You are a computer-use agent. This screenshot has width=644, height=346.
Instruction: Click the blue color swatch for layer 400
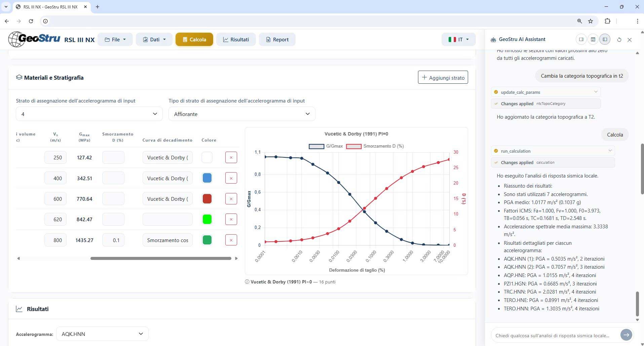click(207, 178)
